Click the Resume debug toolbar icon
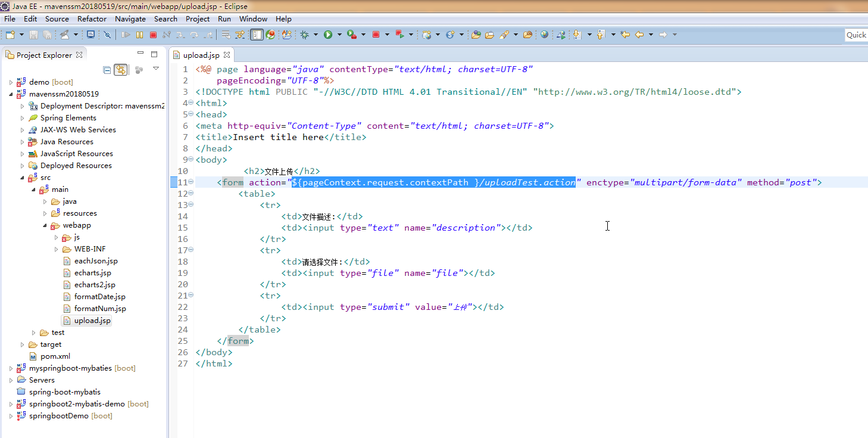Screen dimensions: 868x438 (x=126, y=35)
